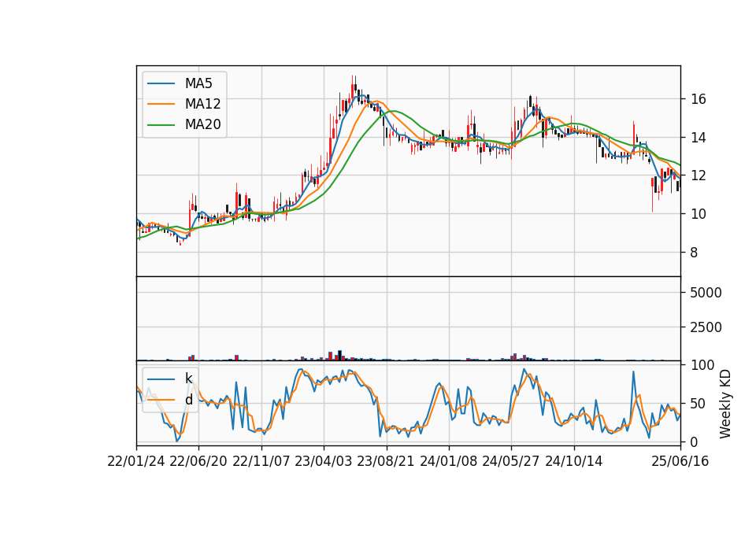Click the d legend label

click(188, 400)
